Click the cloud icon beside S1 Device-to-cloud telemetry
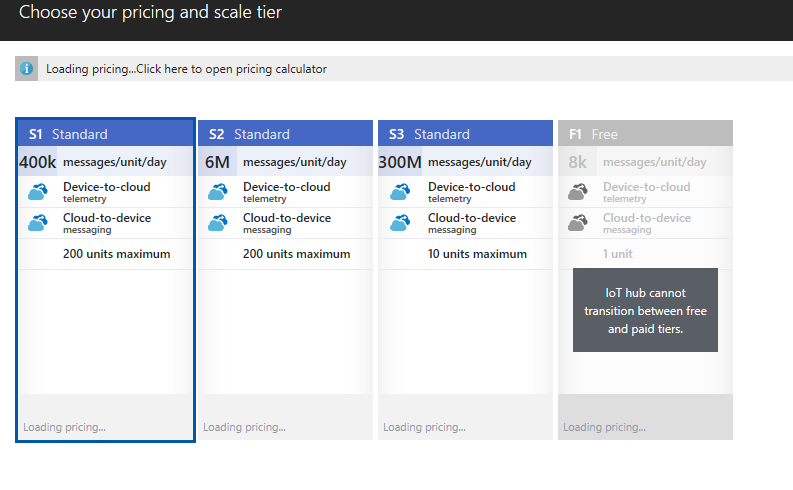This screenshot has width=793, height=490. coord(38,192)
